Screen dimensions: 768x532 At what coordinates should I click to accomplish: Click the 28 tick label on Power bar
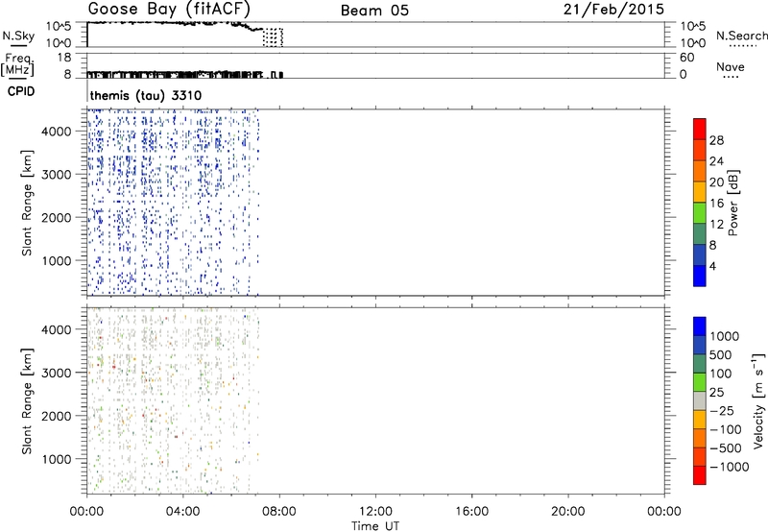click(716, 140)
